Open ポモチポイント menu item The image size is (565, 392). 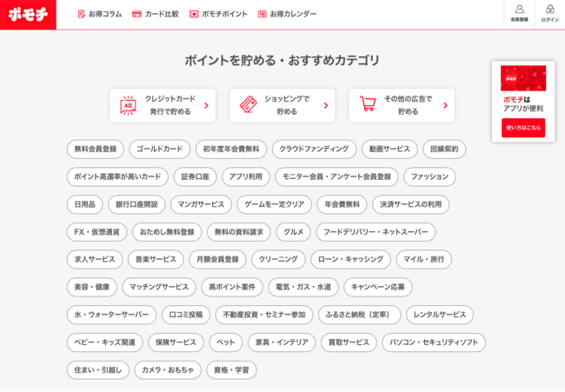tap(218, 14)
